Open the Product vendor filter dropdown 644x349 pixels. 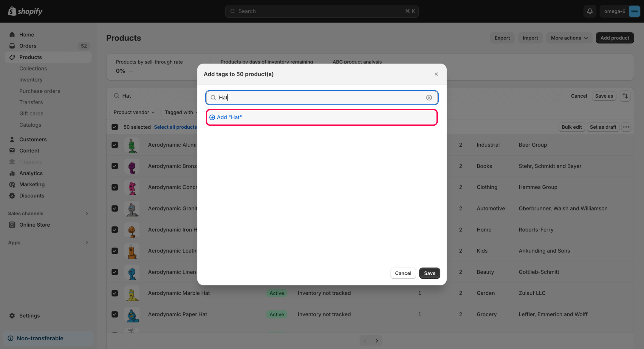[x=134, y=112]
